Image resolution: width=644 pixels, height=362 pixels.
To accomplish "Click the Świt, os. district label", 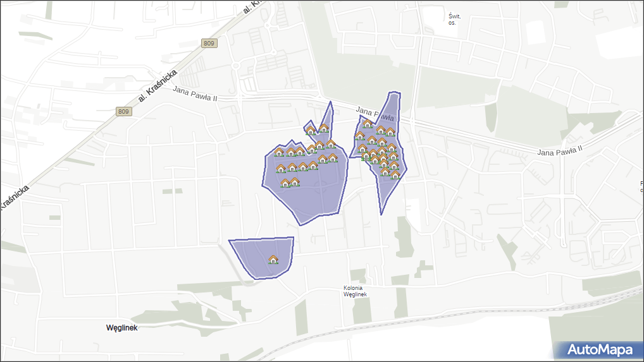I will 454,19.
